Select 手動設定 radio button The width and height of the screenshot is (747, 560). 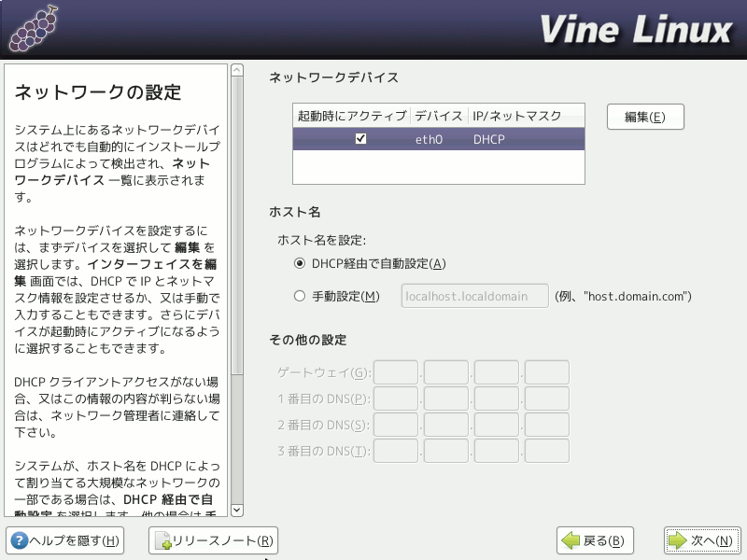(x=299, y=296)
